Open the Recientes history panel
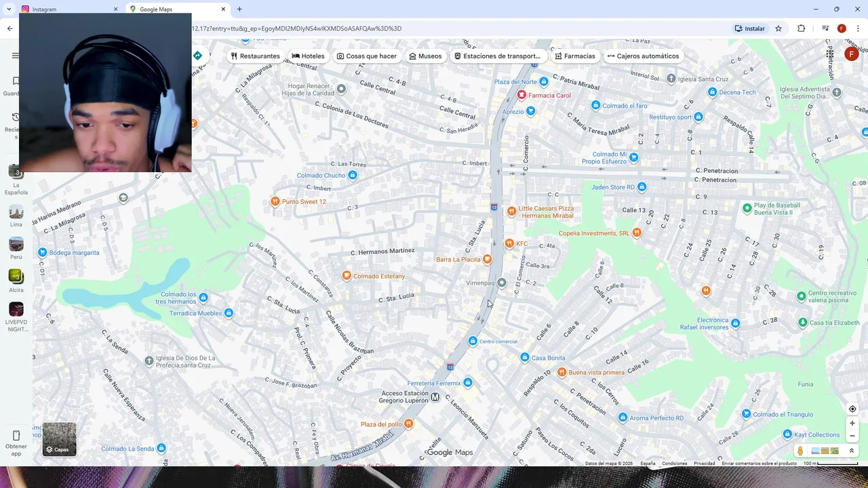 click(x=14, y=126)
